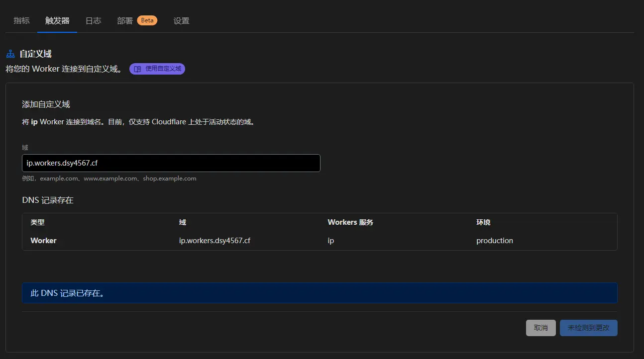Viewport: 644px width, 359px height.
Task: Select the ip.workers.dsy4567.cf table cell
Action: coord(215,241)
